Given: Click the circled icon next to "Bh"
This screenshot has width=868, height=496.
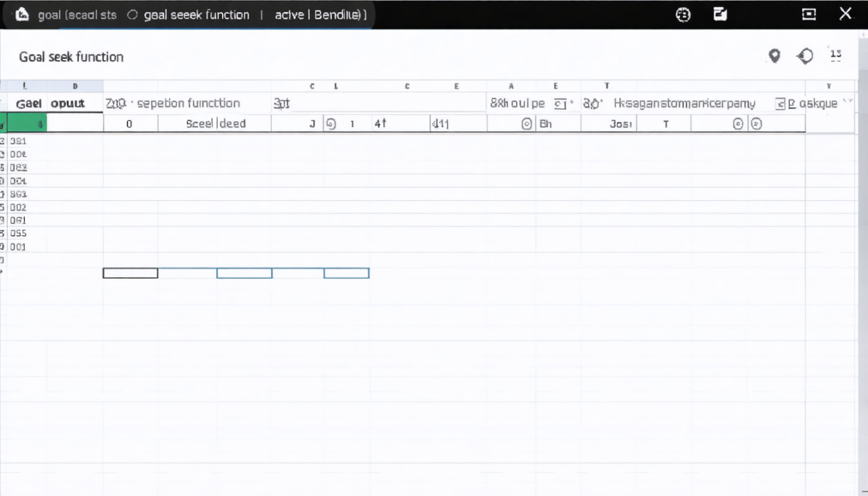Looking at the screenshot, I should (528, 124).
